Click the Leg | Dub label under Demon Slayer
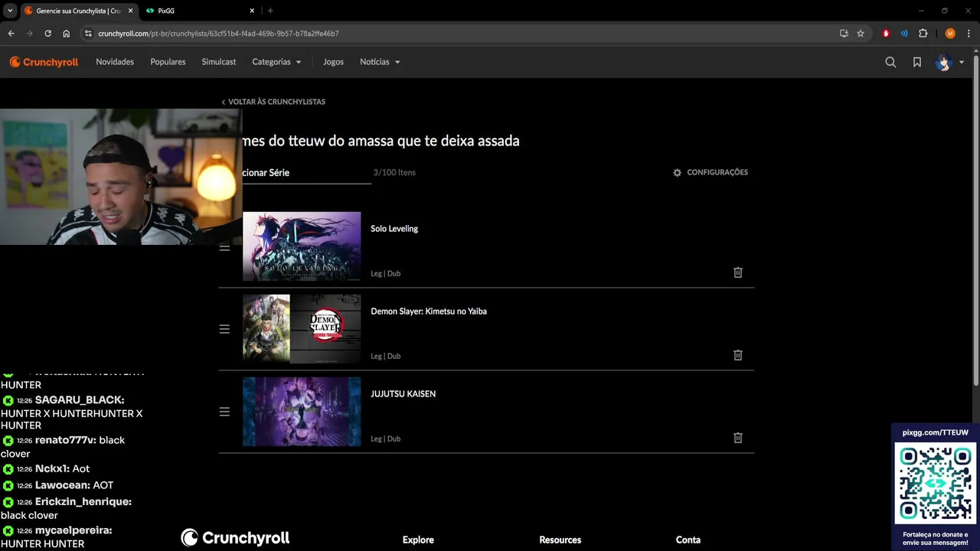The width and height of the screenshot is (980, 551). [386, 356]
